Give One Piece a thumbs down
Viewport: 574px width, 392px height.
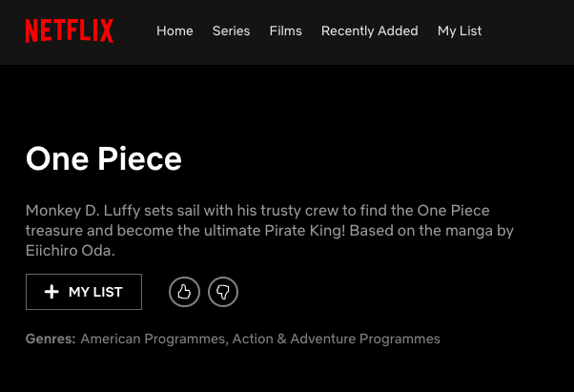coord(223,292)
